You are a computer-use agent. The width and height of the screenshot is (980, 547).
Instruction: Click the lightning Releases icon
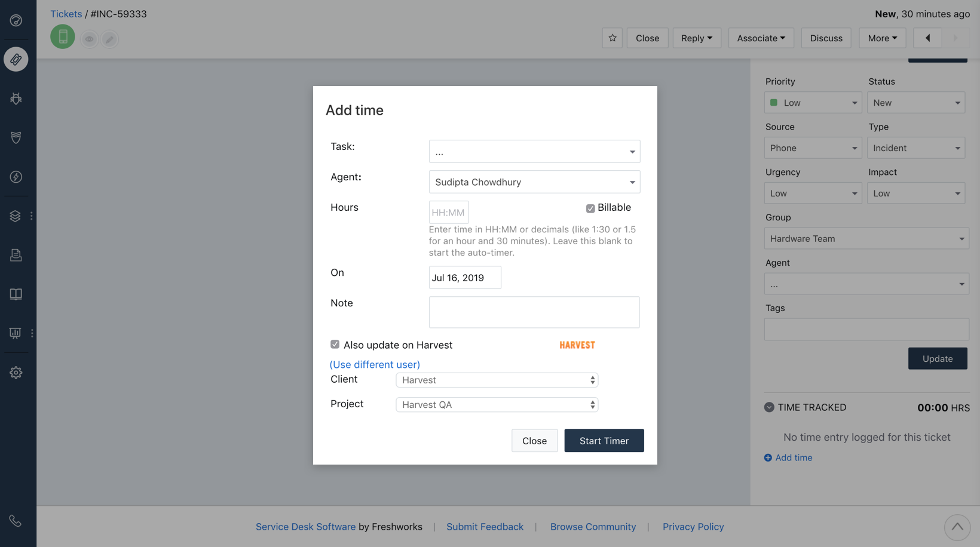pos(16,177)
